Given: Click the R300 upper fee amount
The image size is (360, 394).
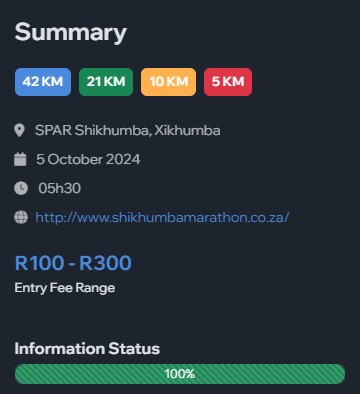Looking at the screenshot, I should coord(105,263).
